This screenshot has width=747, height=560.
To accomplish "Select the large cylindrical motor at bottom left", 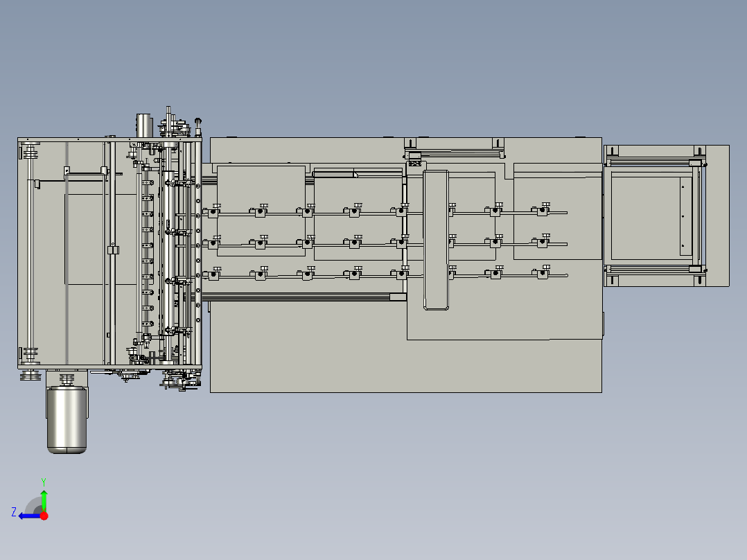I will (67, 419).
